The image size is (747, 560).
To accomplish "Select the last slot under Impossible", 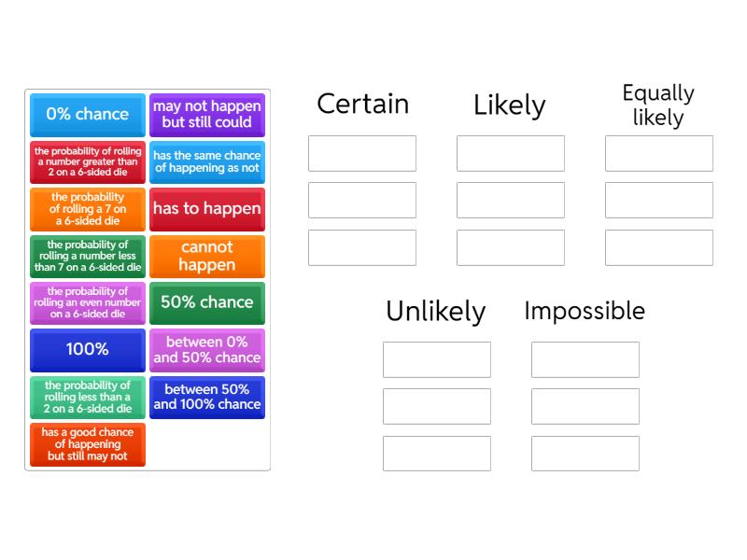I will (585, 454).
